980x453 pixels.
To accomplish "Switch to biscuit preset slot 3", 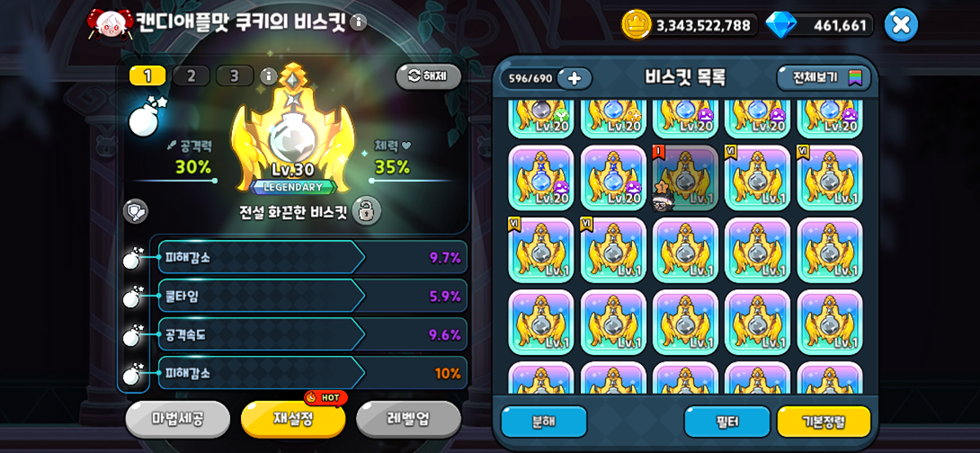I will click(x=235, y=76).
